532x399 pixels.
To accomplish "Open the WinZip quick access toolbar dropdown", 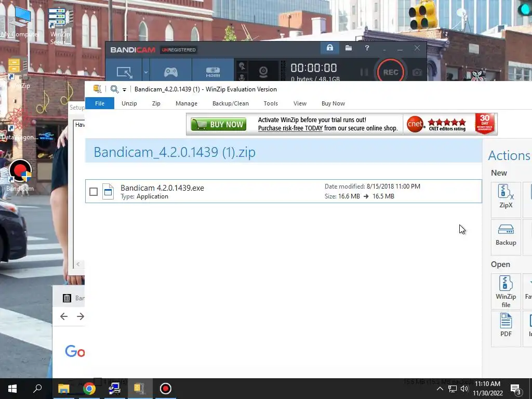I will pos(125,89).
